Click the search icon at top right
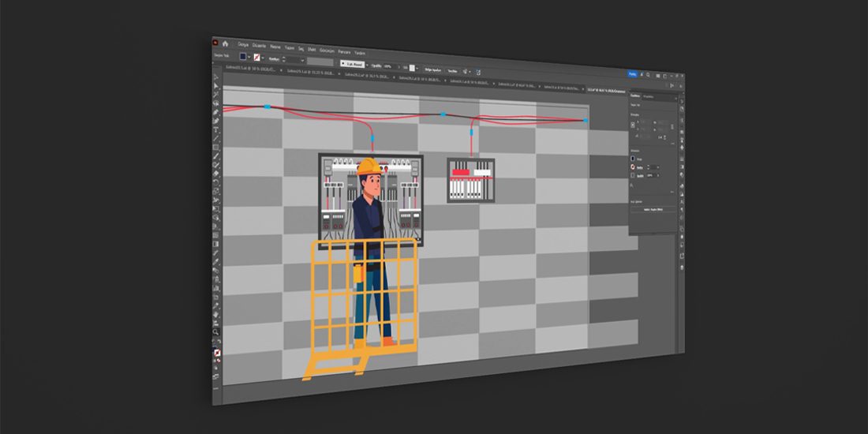 [649, 74]
